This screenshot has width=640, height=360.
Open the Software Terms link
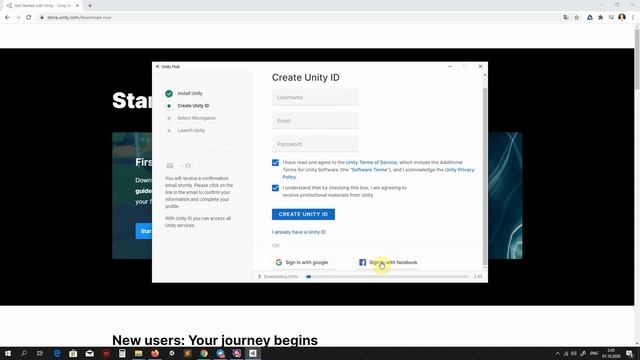click(x=369, y=170)
